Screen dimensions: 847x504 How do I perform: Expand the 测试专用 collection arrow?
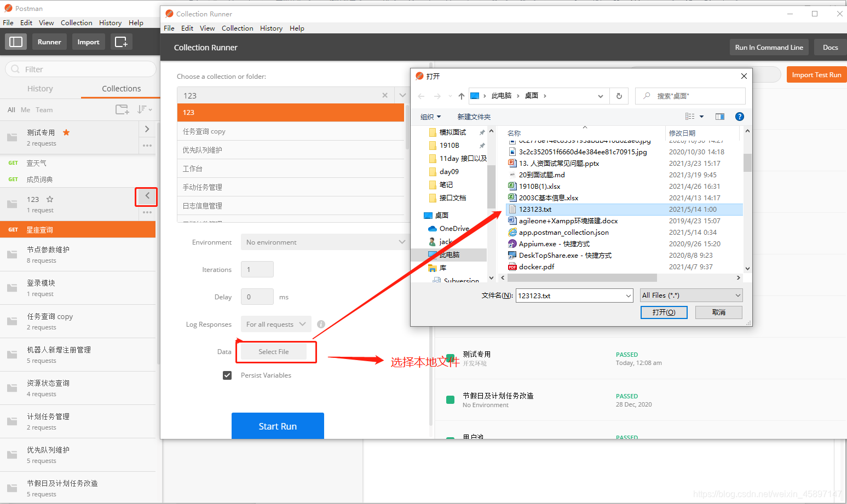147,129
